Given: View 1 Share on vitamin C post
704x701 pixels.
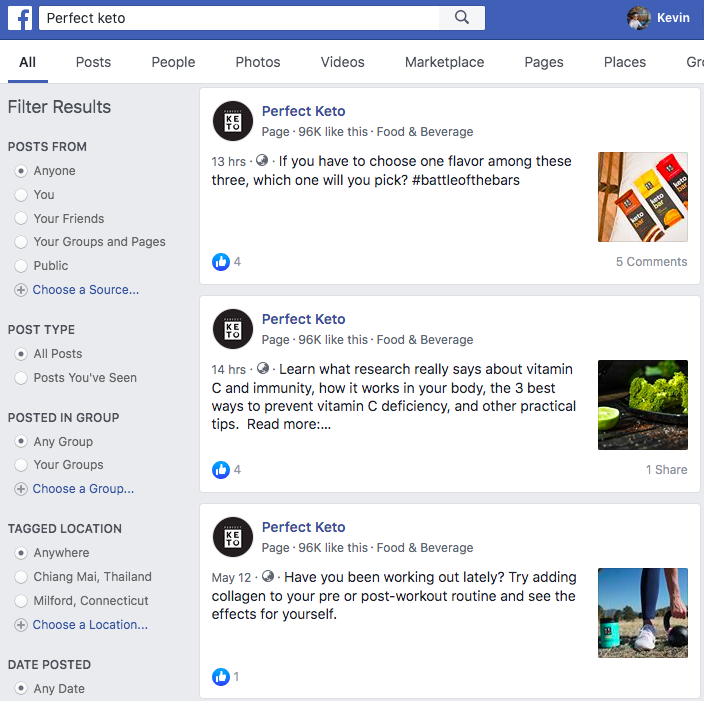Looking at the screenshot, I should 666,470.
